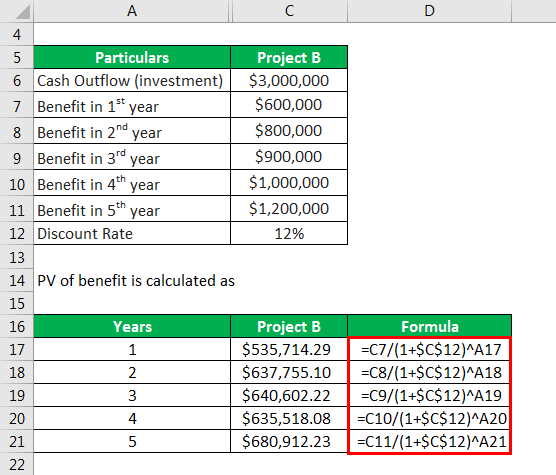Select all cells via corner triangle
556x475 pixels.
point(23,13)
